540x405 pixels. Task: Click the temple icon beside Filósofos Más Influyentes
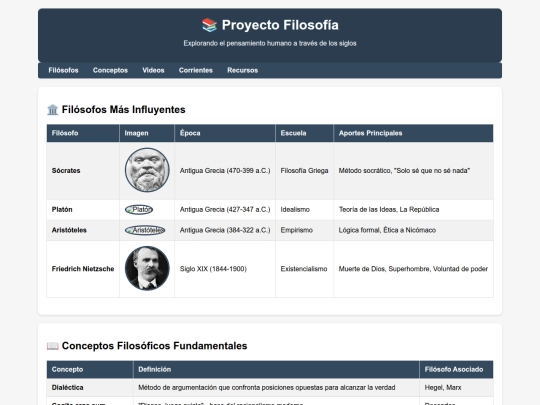53,110
